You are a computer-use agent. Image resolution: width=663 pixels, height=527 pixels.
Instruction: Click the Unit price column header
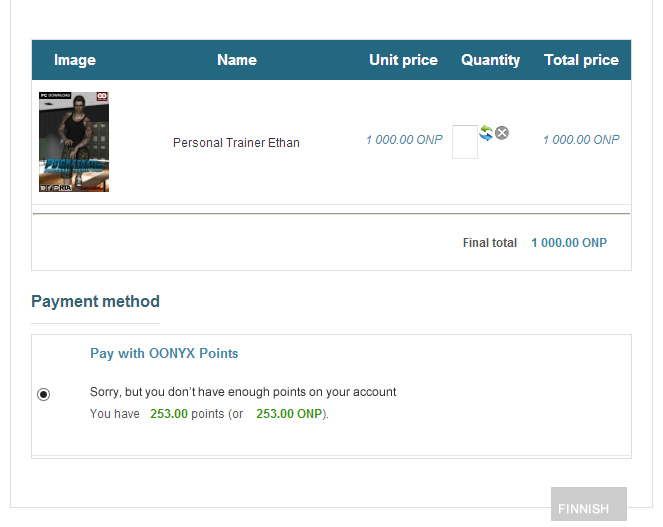403,60
